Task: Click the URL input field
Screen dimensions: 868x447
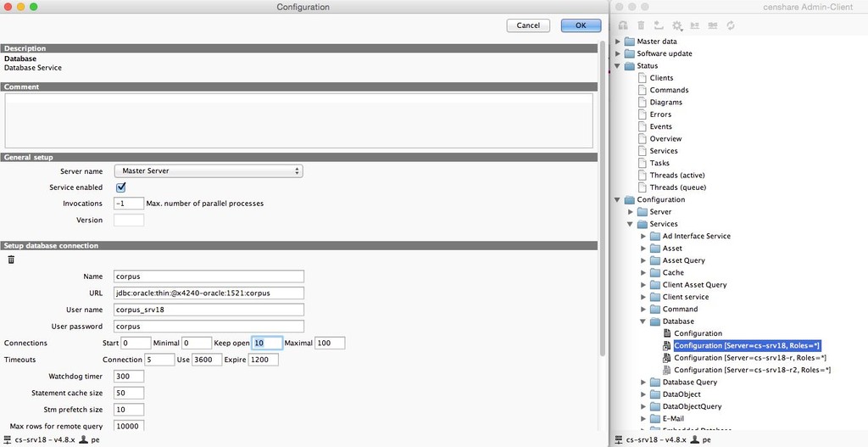Action: click(209, 293)
